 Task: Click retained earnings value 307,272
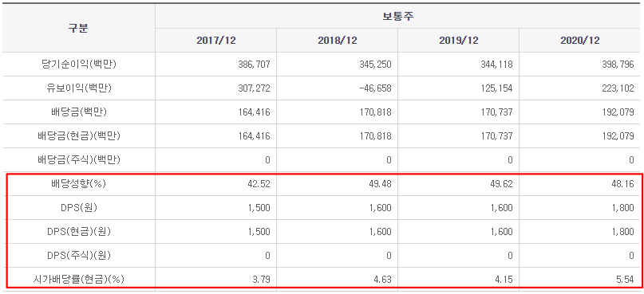[x=254, y=88]
